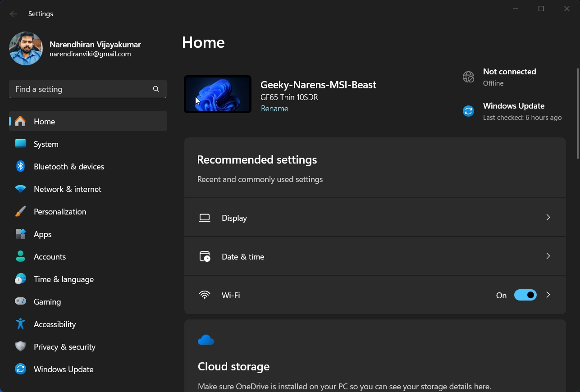This screenshot has width=580, height=392.
Task: Click the OneDrive cloud icon
Action: pos(206,340)
